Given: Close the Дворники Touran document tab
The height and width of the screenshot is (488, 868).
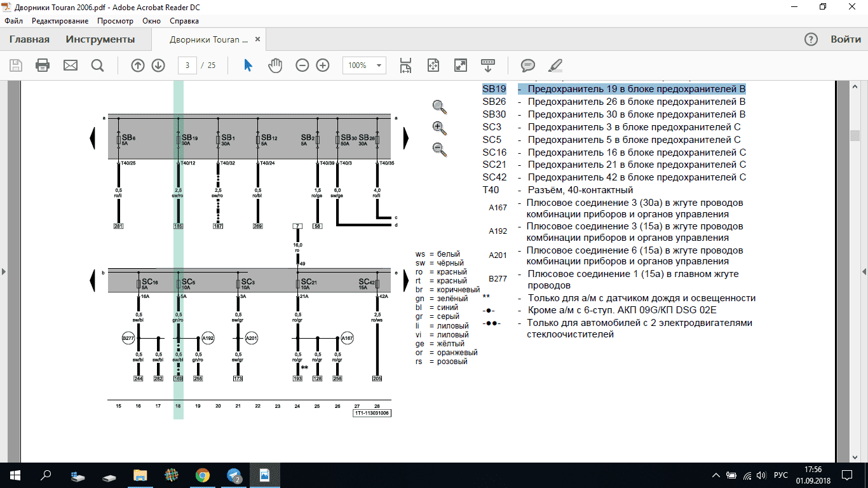Looking at the screenshot, I should coord(258,39).
